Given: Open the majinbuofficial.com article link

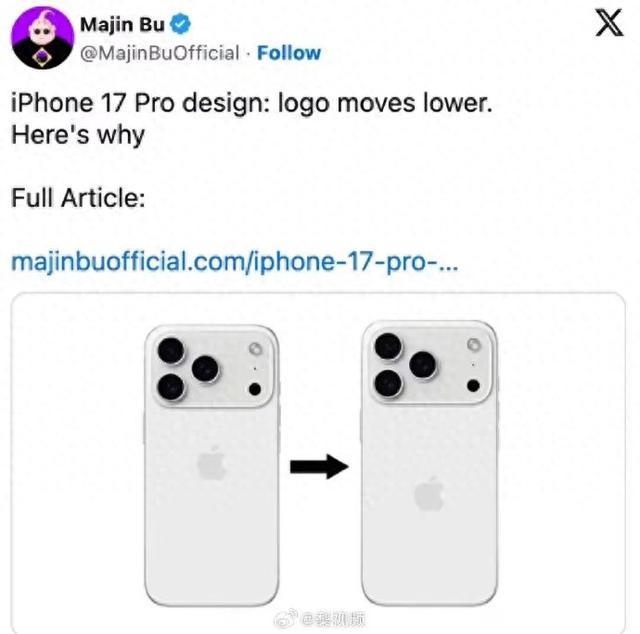Looking at the screenshot, I should [x=235, y=262].
